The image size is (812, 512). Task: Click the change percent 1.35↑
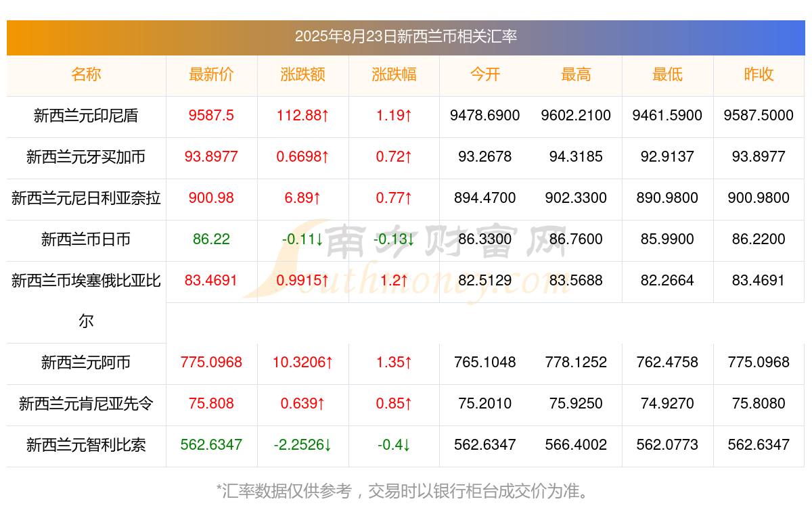[x=394, y=363]
